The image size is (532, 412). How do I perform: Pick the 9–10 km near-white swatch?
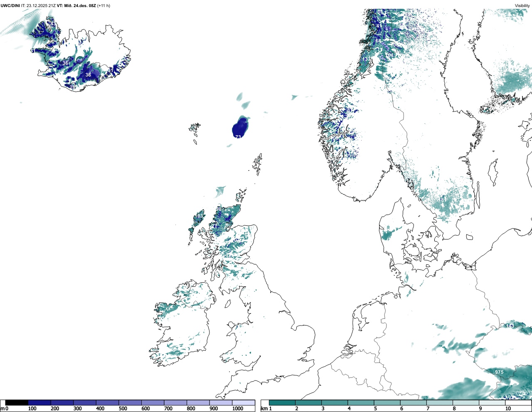[x=492, y=402]
